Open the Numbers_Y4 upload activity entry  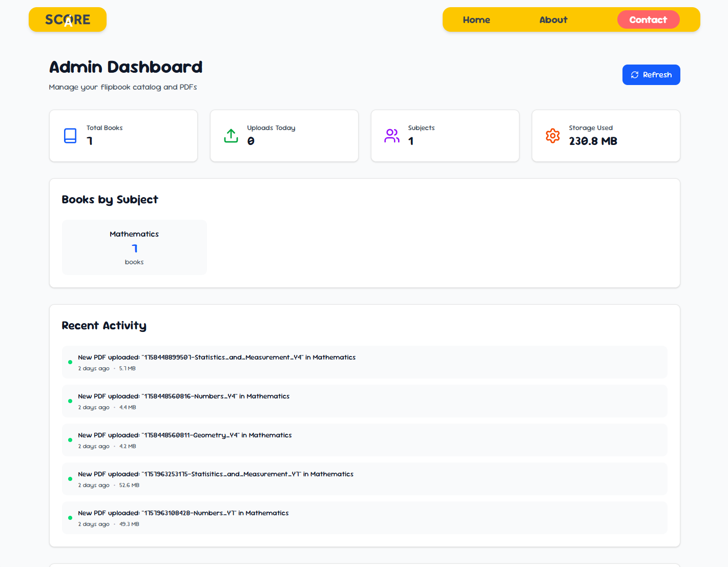point(364,401)
